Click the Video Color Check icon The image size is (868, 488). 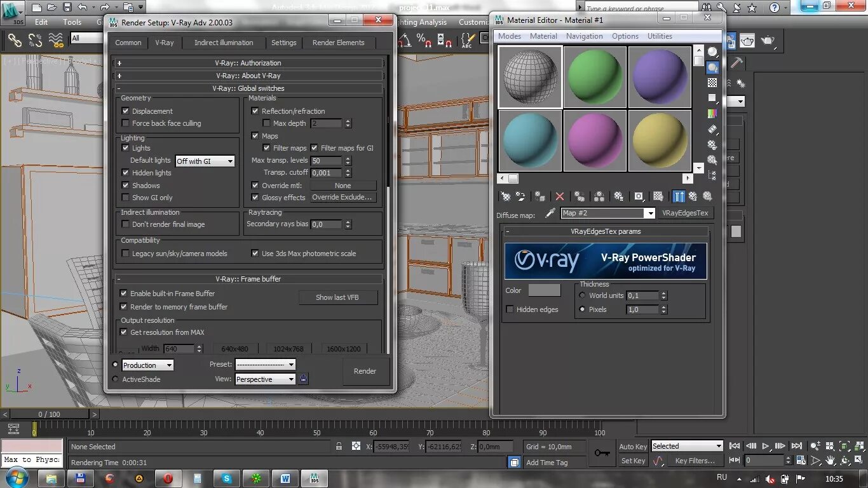click(713, 113)
